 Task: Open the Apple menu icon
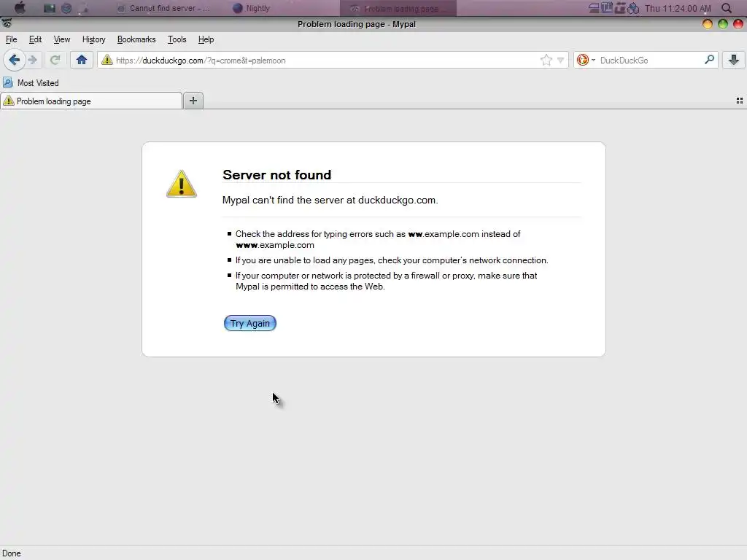(x=20, y=7)
